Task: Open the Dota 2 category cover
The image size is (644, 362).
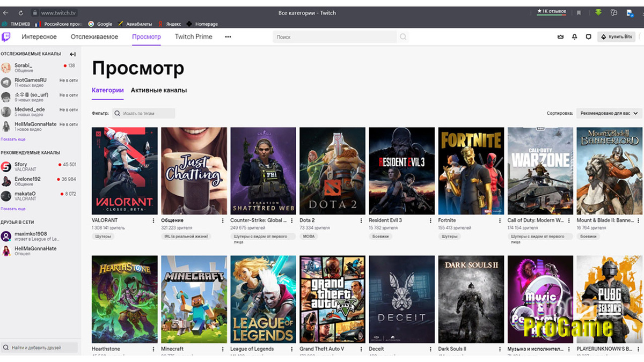Action: (x=333, y=171)
